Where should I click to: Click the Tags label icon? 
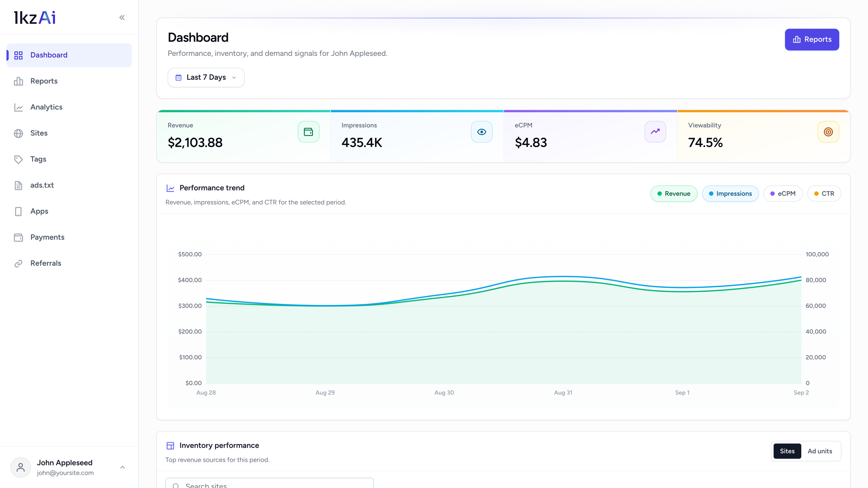pyautogui.click(x=18, y=159)
